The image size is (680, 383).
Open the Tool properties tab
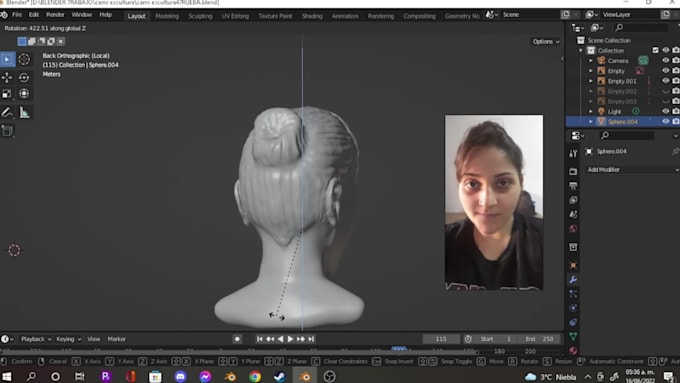point(573,153)
